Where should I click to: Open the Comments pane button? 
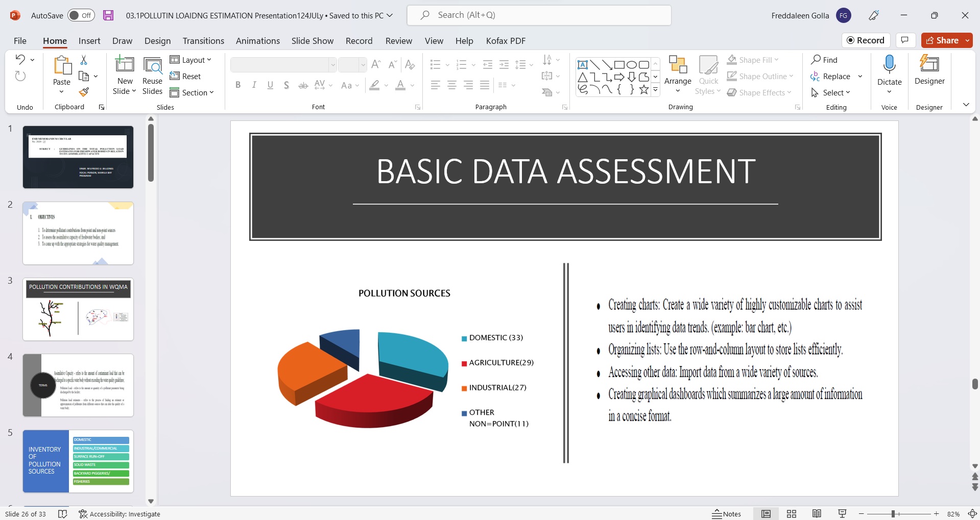tap(905, 40)
